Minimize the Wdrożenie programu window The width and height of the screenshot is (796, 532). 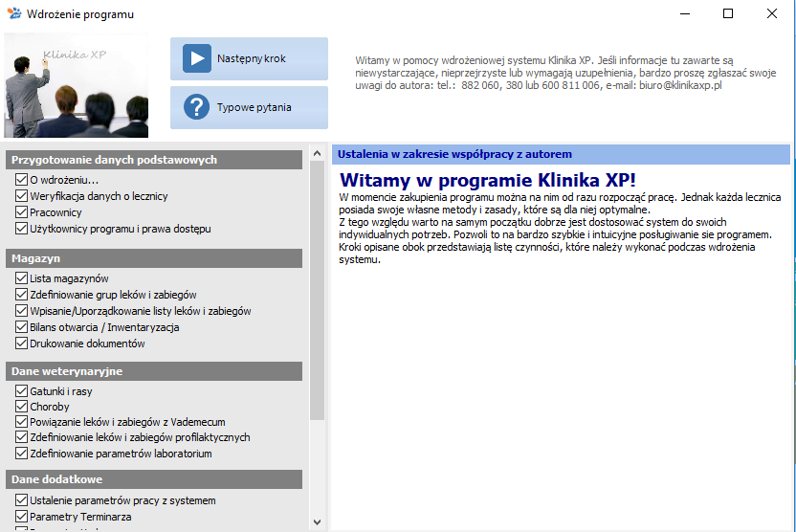coord(685,13)
